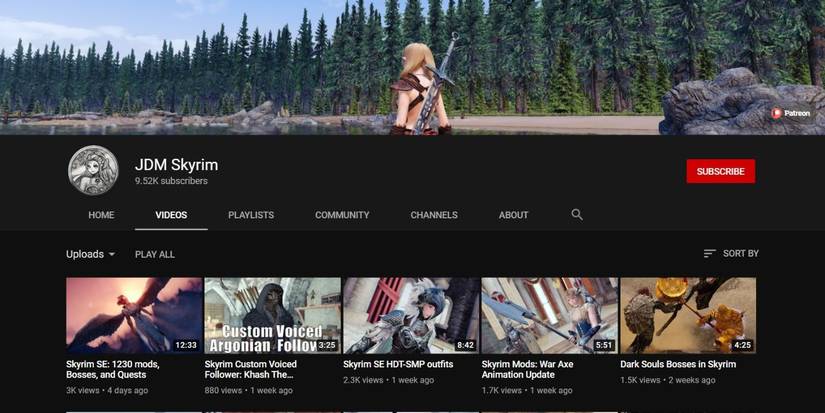This screenshot has height=413, width=825.
Task: Click title 'Dark Souls Bosses in Skyrim'
Action: (x=678, y=364)
